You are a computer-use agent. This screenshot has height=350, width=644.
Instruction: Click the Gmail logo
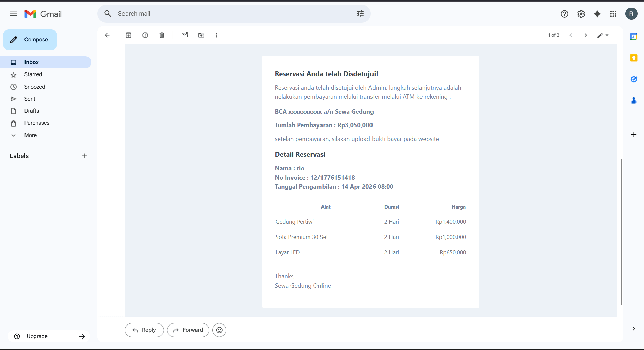[x=43, y=14]
